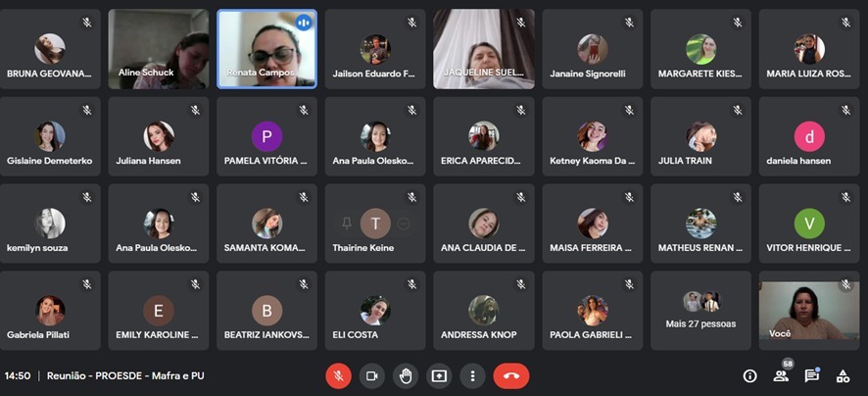Click the name ELI COSTA
Image resolution: width=868 pixels, height=396 pixels.
coord(356,335)
